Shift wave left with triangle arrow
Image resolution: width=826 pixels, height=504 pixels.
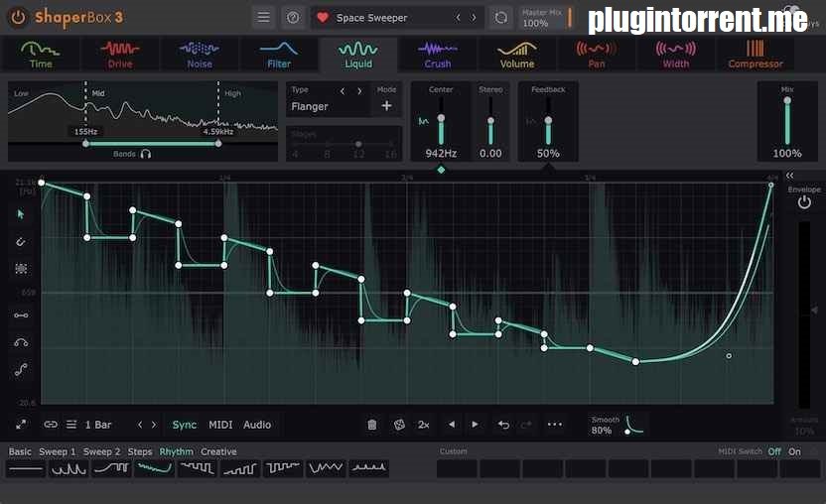pyautogui.click(x=452, y=424)
